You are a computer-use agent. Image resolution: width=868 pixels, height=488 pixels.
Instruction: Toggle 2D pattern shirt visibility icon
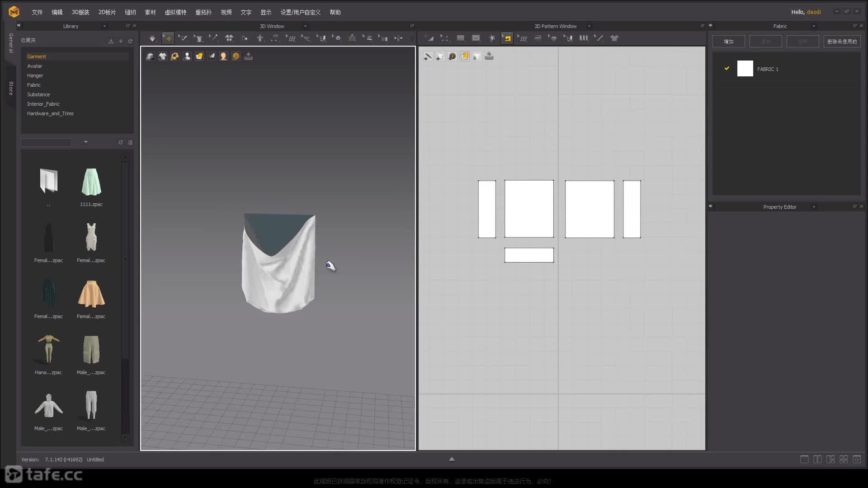[440, 56]
